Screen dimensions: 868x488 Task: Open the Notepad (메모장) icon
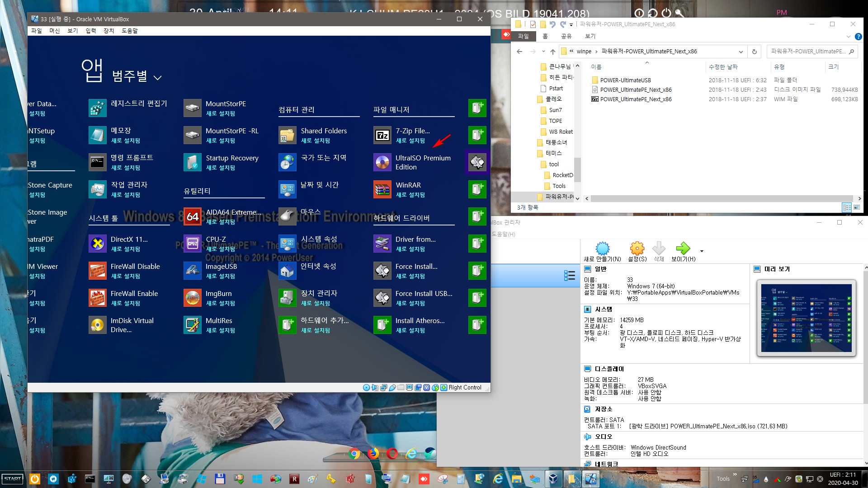[x=98, y=135]
